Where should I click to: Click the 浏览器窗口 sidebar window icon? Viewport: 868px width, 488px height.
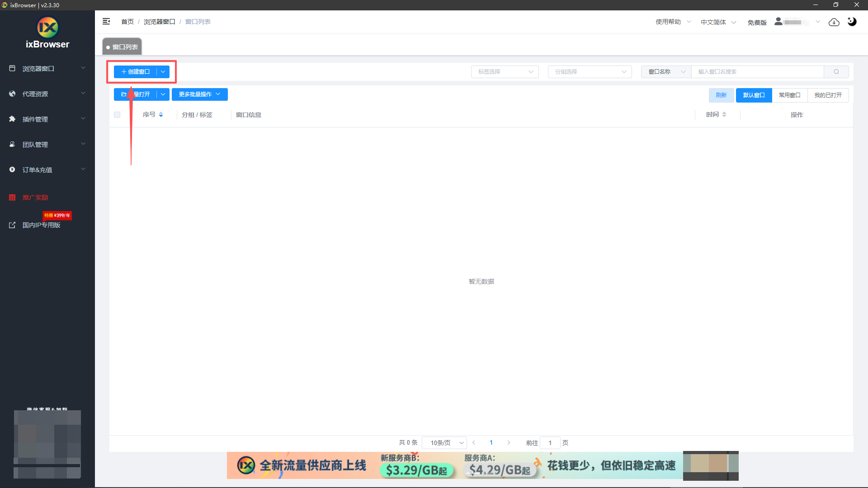click(12, 68)
